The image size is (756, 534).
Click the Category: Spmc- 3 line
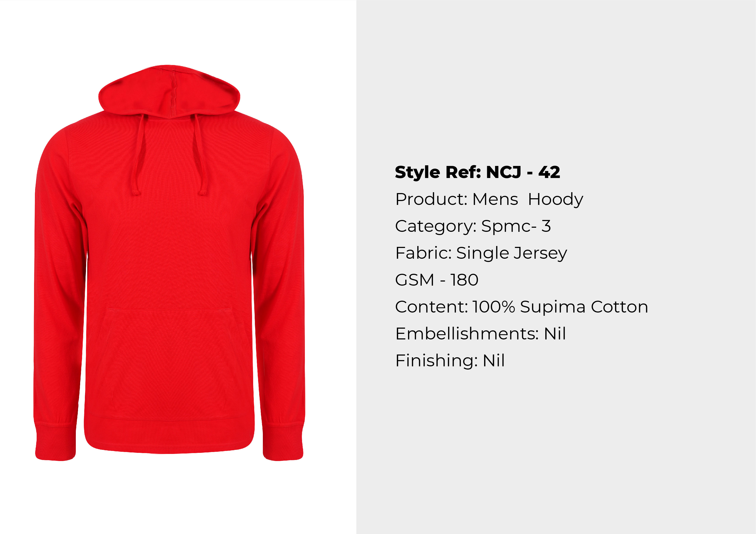point(473,226)
